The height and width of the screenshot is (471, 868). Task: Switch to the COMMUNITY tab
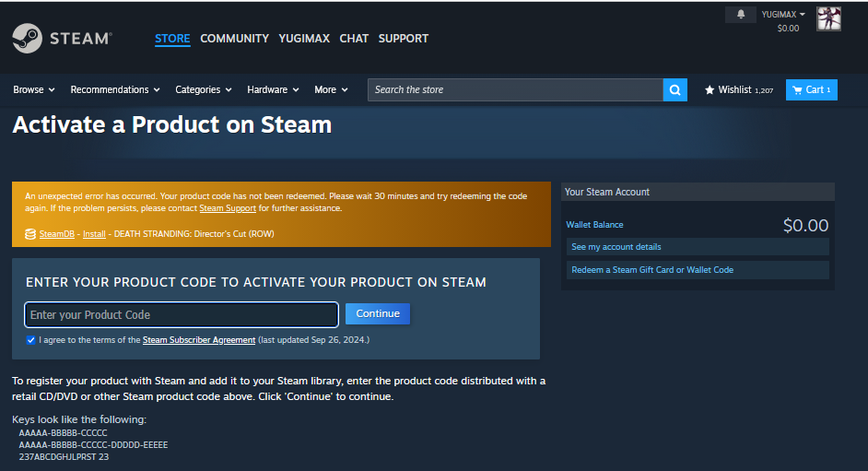pyautogui.click(x=234, y=39)
